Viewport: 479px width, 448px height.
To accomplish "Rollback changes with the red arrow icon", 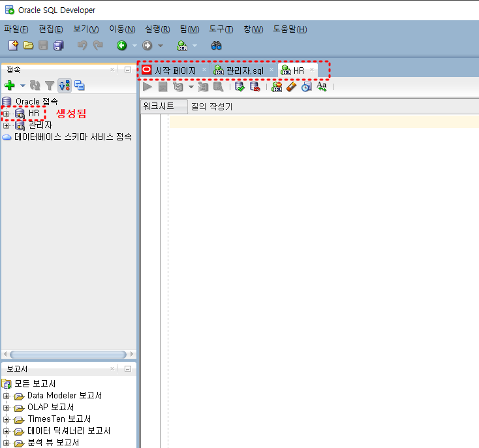I will 255,87.
